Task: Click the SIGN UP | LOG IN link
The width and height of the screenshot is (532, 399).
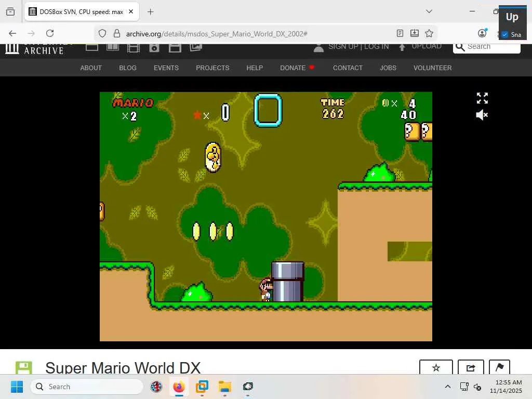Action: tap(358, 47)
